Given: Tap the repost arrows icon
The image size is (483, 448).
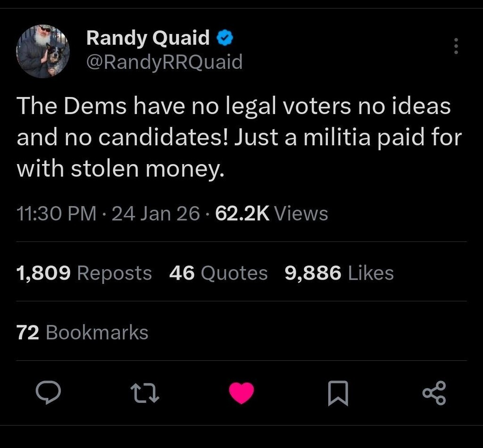Looking at the screenshot, I should pyautogui.click(x=145, y=393).
